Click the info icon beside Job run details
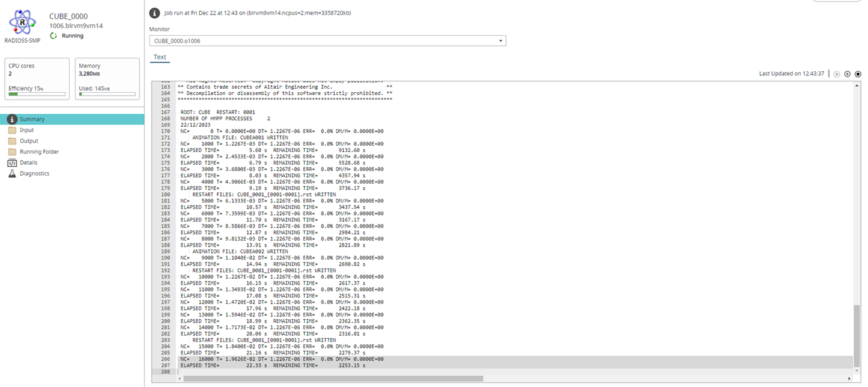868x387 pixels. click(x=154, y=13)
